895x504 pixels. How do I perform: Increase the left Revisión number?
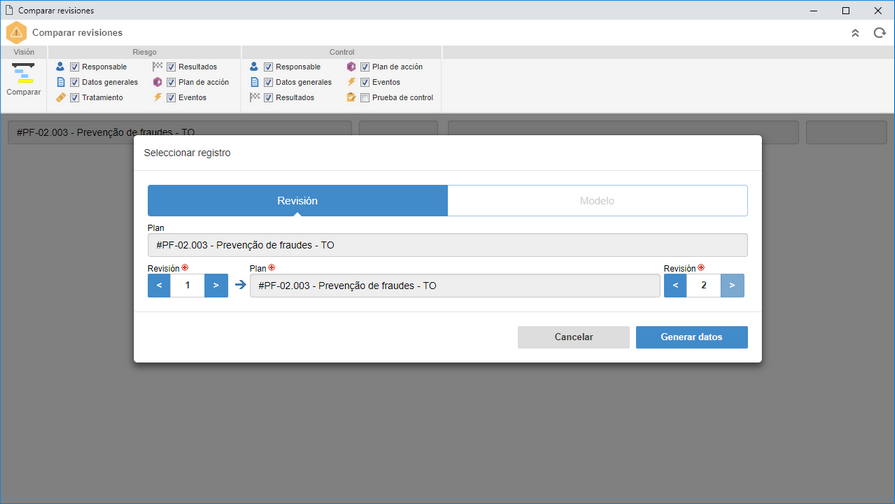tap(216, 285)
